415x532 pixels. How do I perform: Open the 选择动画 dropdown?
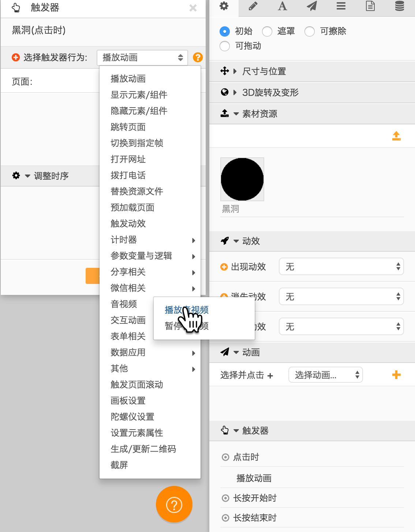[x=325, y=375]
